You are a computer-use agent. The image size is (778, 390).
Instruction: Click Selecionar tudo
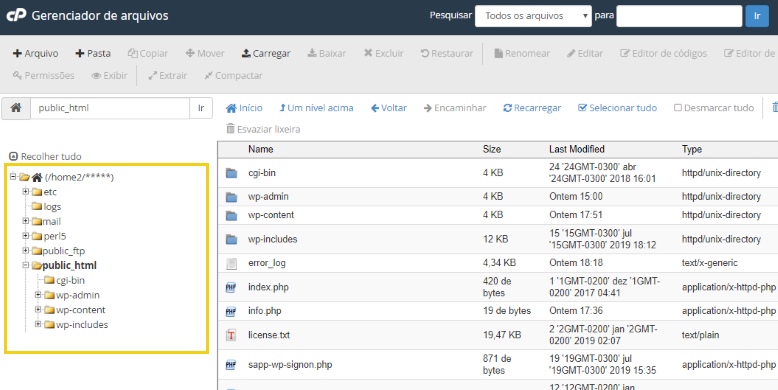click(617, 108)
